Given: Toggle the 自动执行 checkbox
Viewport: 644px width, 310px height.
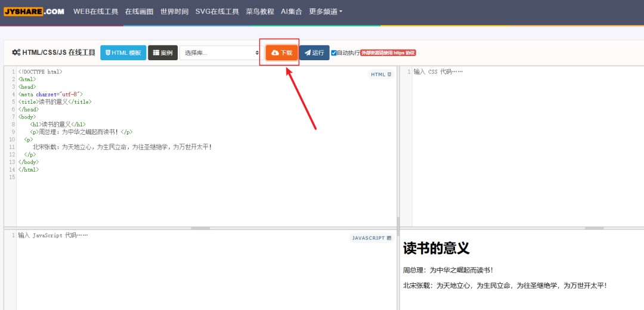Looking at the screenshot, I should coord(334,52).
